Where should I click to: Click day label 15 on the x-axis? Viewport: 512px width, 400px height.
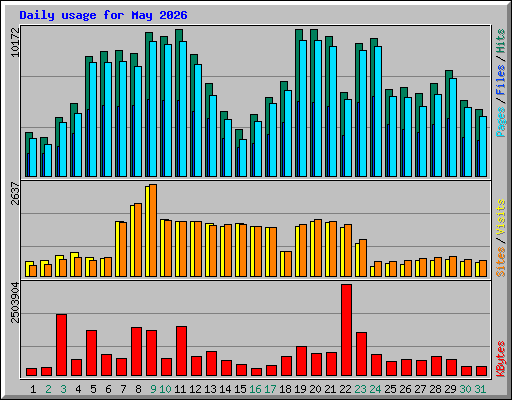[240, 389]
